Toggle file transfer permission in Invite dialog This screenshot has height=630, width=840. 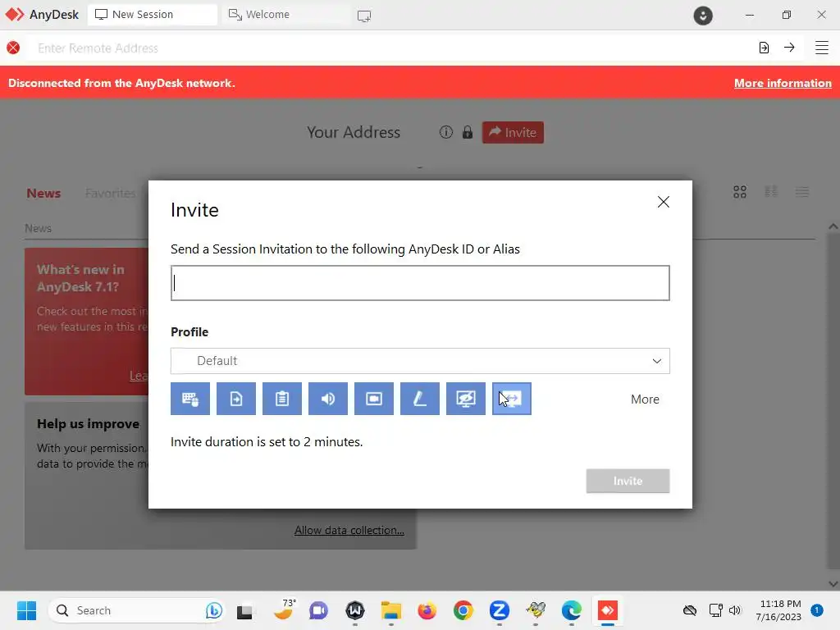(236, 399)
